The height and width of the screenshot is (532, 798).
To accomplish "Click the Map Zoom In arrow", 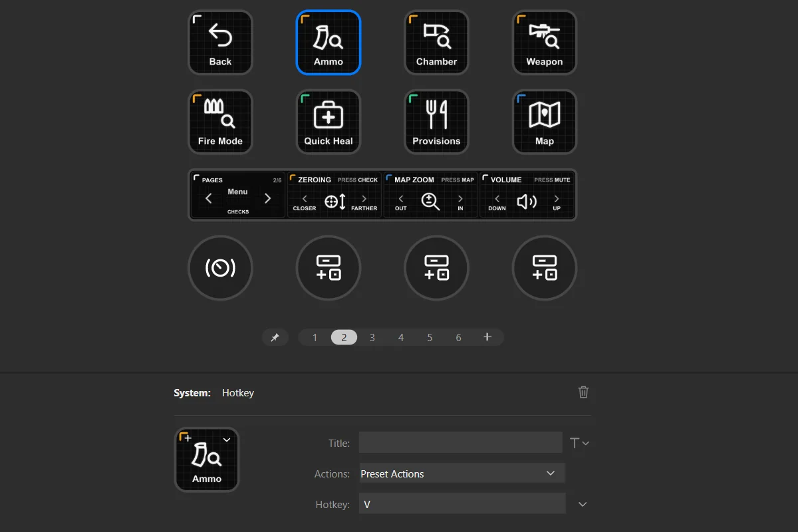I will [460, 199].
